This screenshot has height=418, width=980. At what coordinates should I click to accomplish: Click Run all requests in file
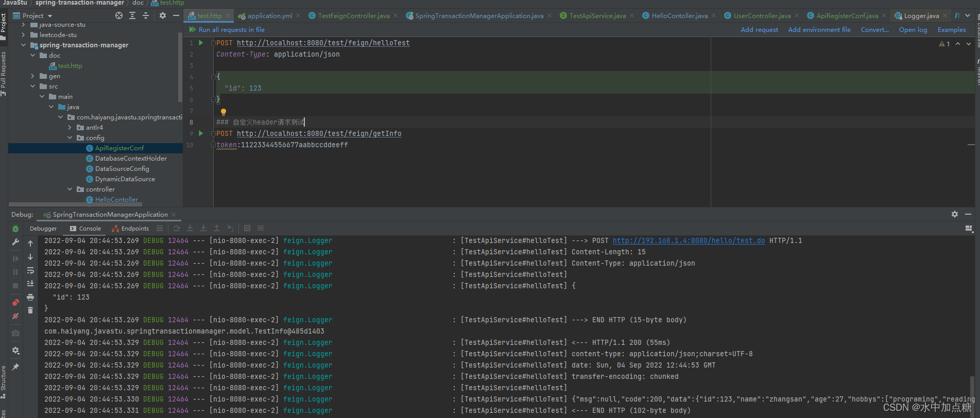(x=227, y=30)
